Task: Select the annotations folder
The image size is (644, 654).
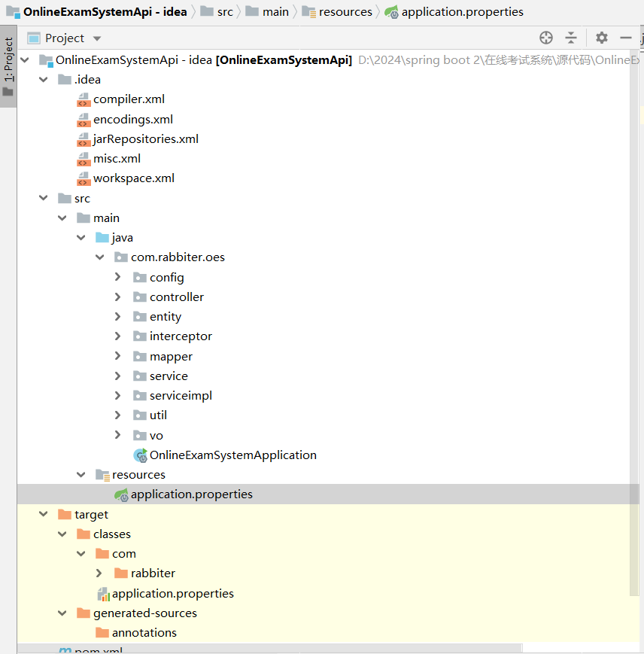Action: pos(144,633)
